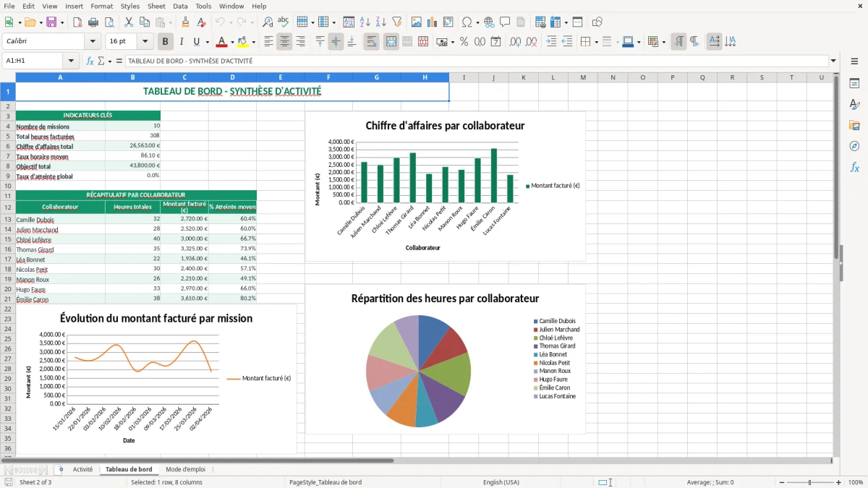
Task: Toggle Center Vertically alignment
Action: pos(336,42)
